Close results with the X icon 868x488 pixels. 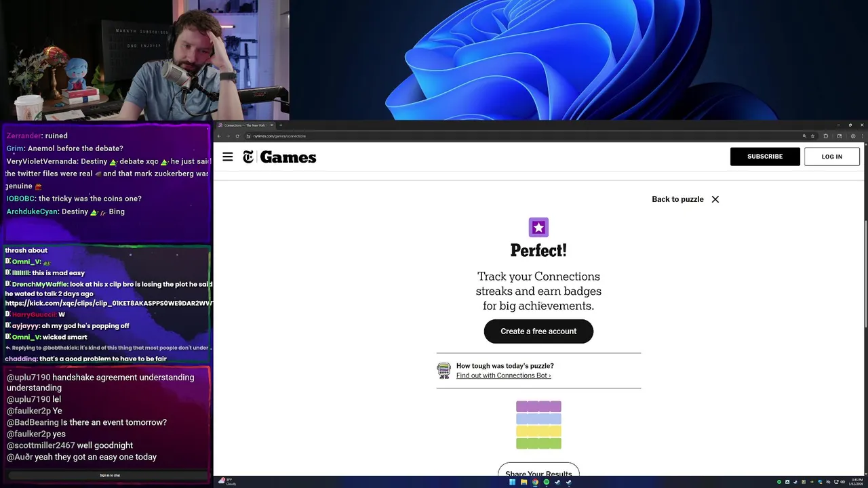(x=715, y=199)
